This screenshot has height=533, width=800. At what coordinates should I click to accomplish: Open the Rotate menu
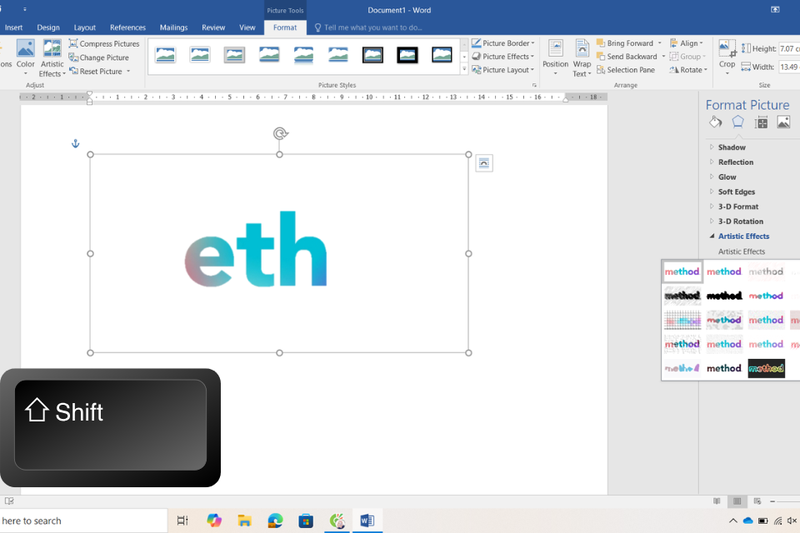[688, 70]
